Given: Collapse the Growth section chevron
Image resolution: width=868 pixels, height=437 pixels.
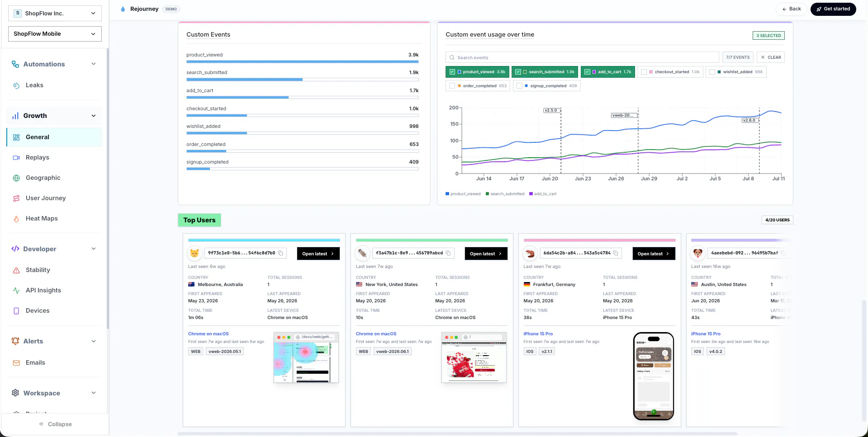Looking at the screenshot, I should click(x=94, y=116).
